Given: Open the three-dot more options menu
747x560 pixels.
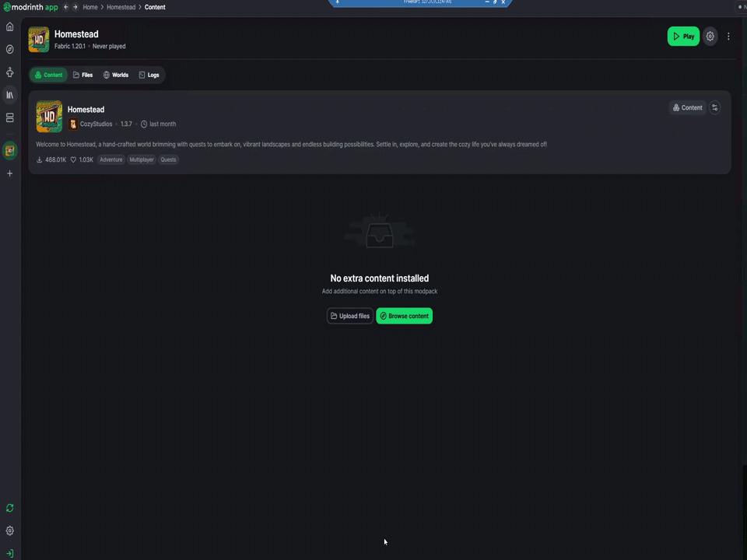Looking at the screenshot, I should click(x=728, y=37).
